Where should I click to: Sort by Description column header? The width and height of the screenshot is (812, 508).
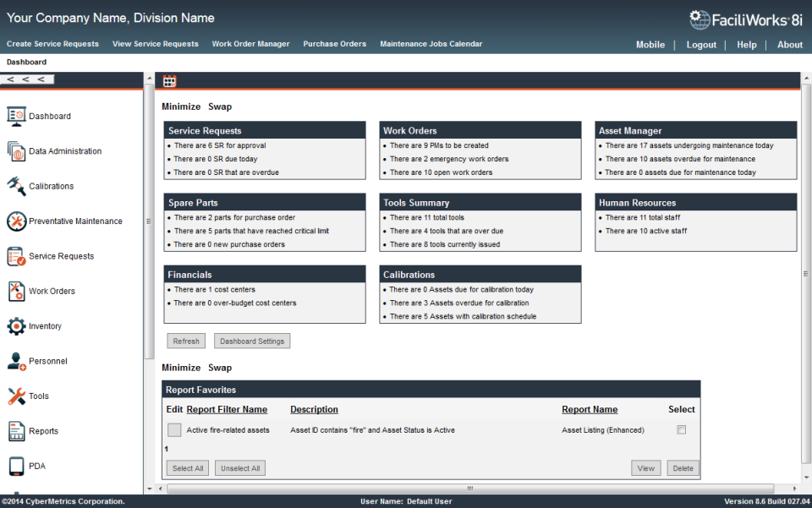(314, 409)
